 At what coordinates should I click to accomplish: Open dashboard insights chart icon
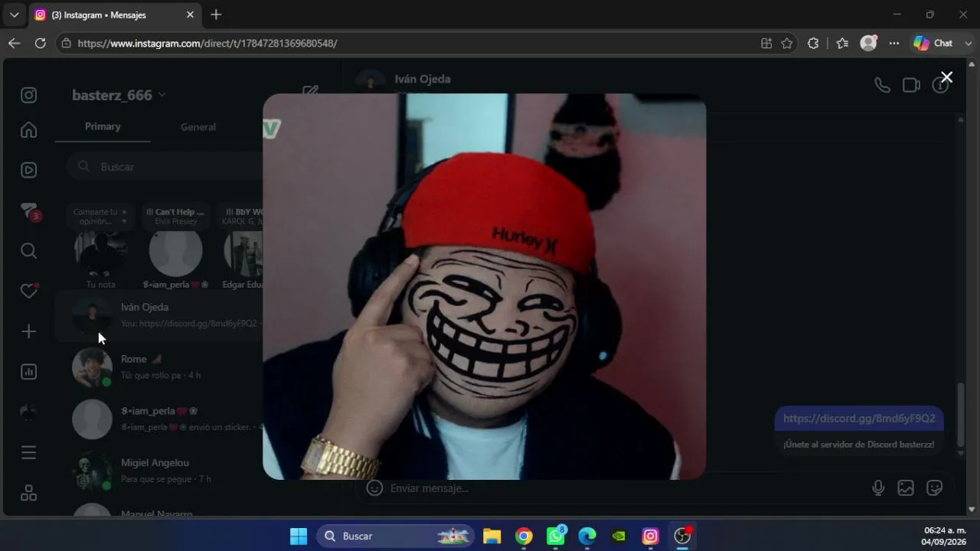(28, 372)
